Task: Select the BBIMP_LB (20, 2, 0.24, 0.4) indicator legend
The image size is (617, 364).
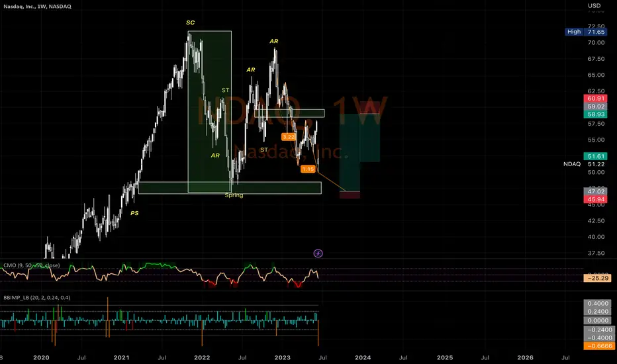Action: coord(36,298)
